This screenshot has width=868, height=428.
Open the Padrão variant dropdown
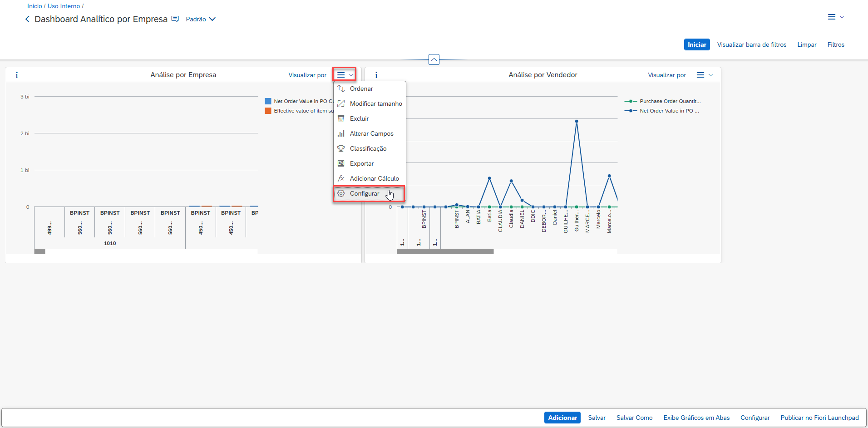click(x=201, y=19)
